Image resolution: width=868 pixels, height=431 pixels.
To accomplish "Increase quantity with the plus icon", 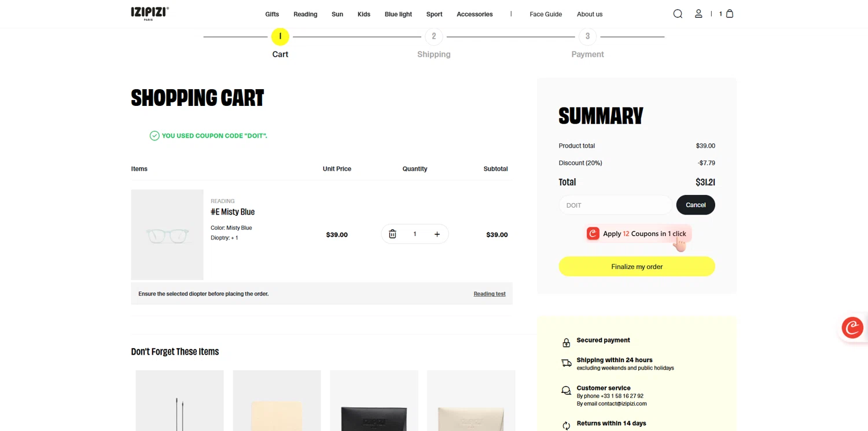I will pyautogui.click(x=437, y=234).
